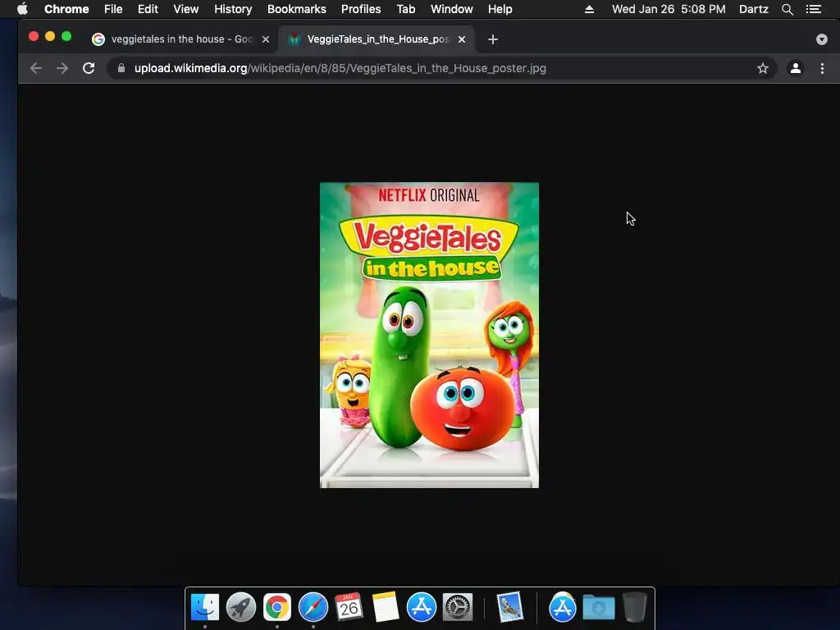Open Calendar from the Dock
Viewport: 840px width, 630px height.
pyautogui.click(x=349, y=608)
